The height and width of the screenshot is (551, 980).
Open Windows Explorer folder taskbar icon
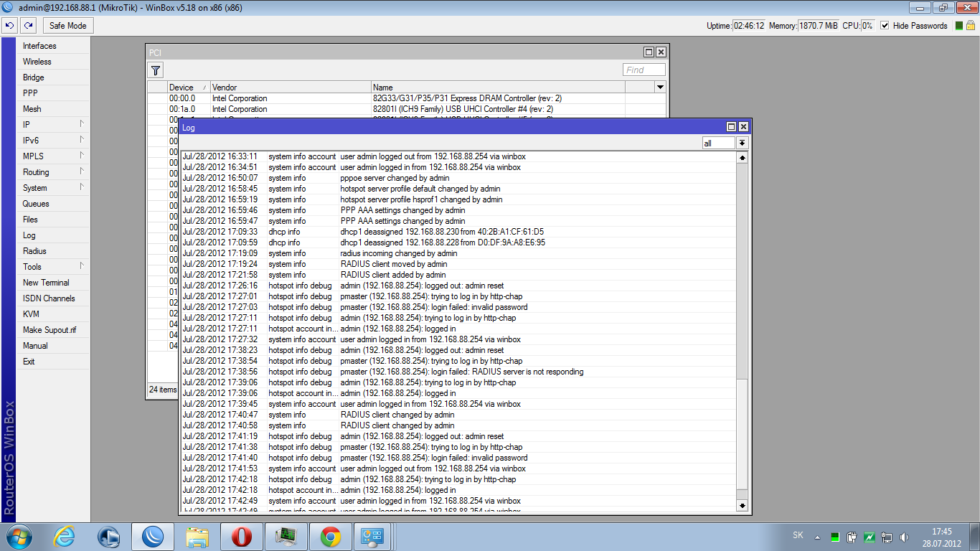[x=197, y=537]
